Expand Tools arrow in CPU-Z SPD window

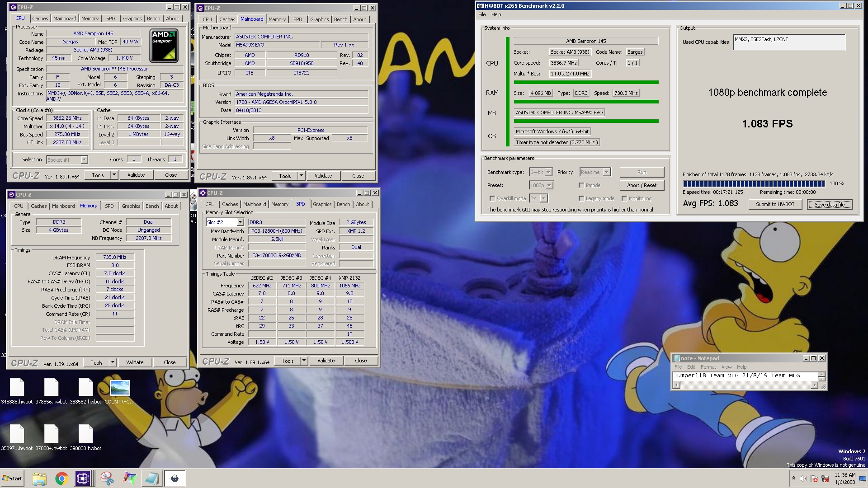(304, 361)
